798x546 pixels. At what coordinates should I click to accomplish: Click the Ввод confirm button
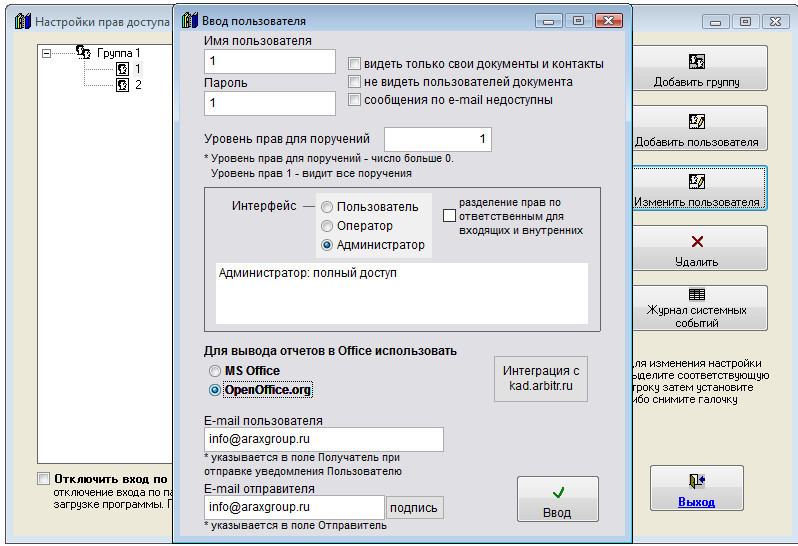click(558, 499)
